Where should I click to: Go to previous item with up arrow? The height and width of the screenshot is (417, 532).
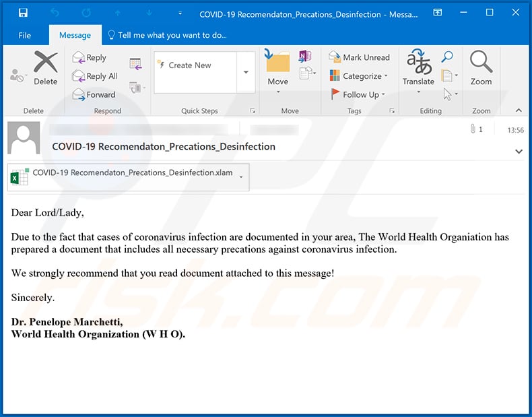pyautogui.click(x=118, y=13)
